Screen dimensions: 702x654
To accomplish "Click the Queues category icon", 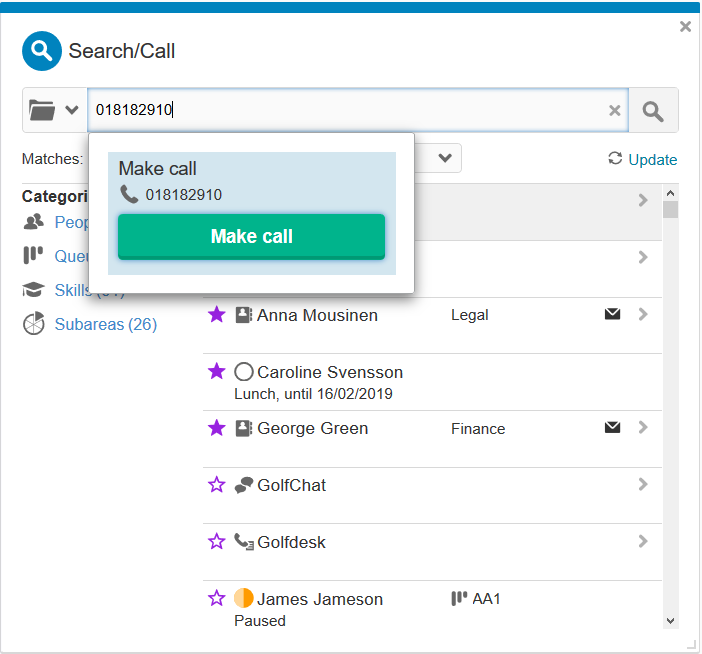I will (34, 256).
